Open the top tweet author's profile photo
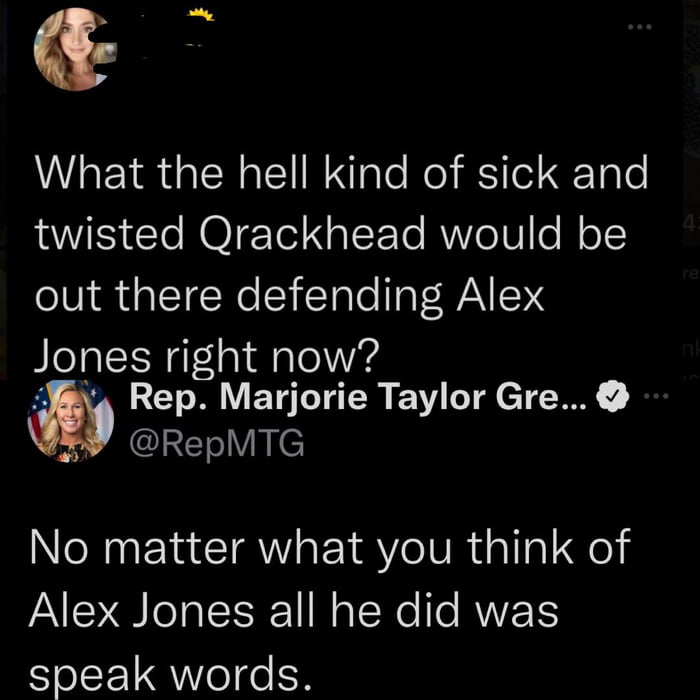This screenshot has width=700, height=700. tap(70, 48)
